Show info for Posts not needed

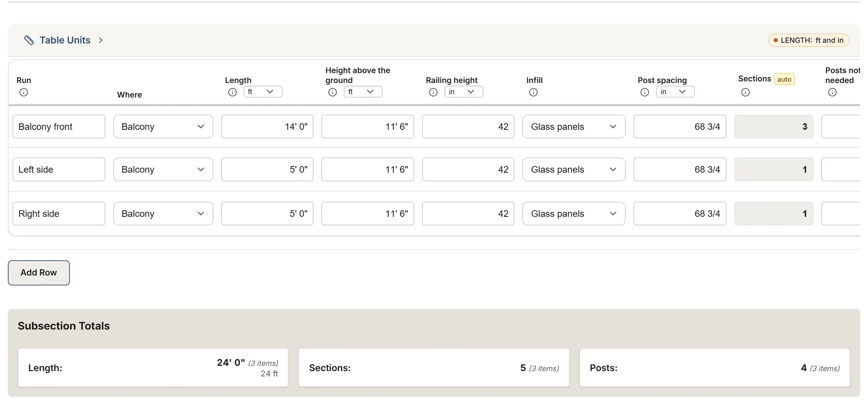[x=832, y=92]
